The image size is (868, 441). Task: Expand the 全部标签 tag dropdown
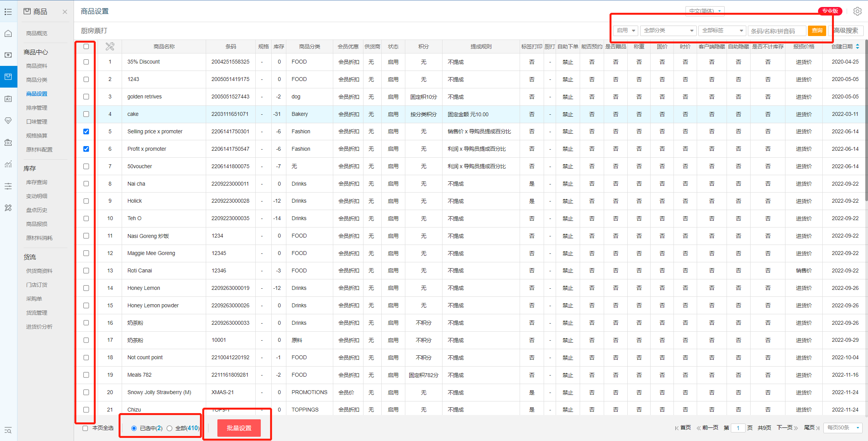(722, 31)
